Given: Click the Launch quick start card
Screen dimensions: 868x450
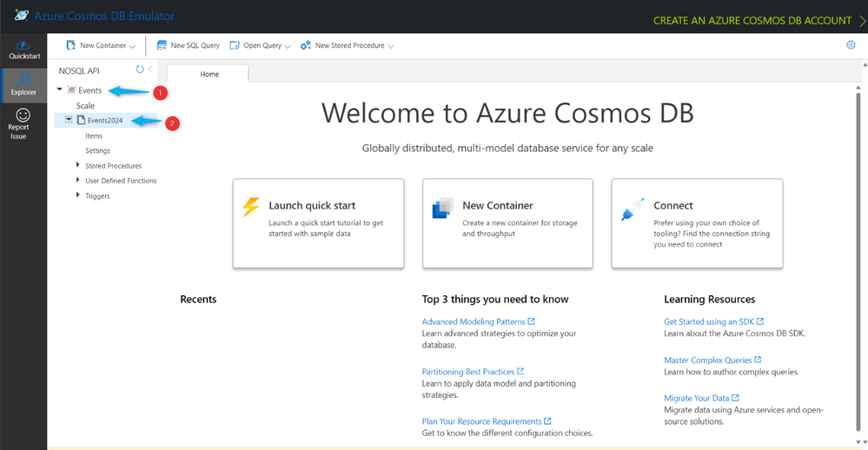Looking at the screenshot, I should [318, 223].
